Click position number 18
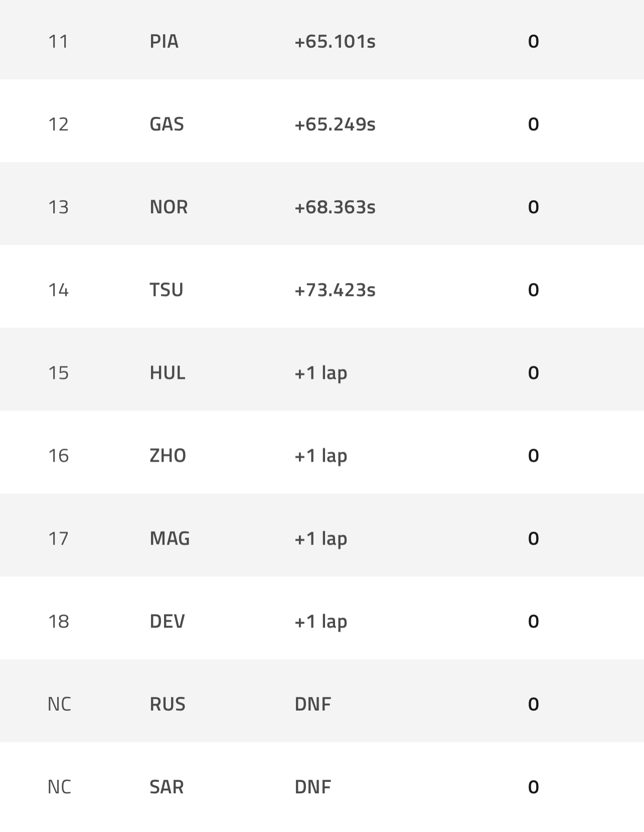644x832 pixels. click(58, 621)
